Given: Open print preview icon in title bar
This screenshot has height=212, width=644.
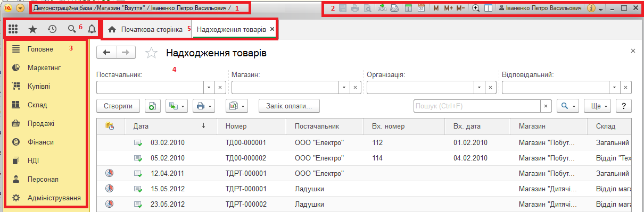Looking at the screenshot, I should coord(367,9).
